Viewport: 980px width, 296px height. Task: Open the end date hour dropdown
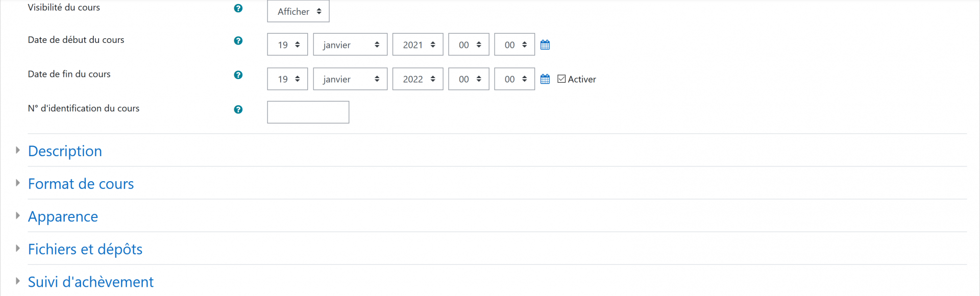(469, 79)
